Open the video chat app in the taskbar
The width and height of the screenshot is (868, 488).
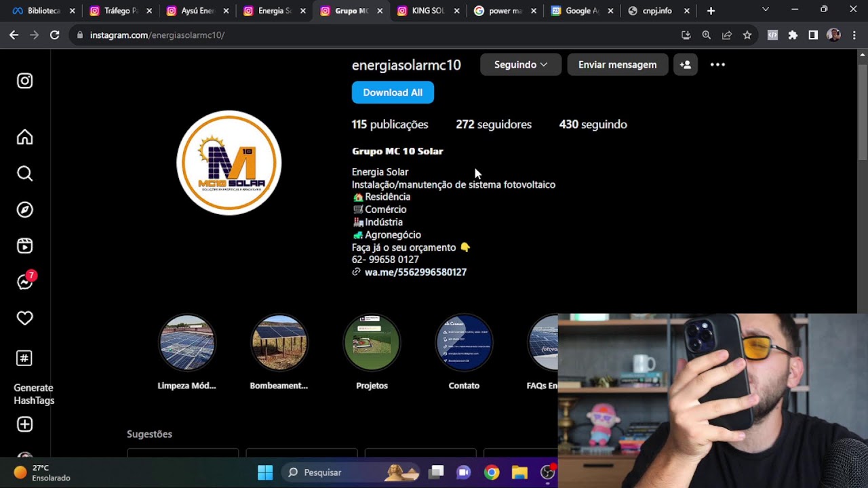pyautogui.click(x=464, y=472)
